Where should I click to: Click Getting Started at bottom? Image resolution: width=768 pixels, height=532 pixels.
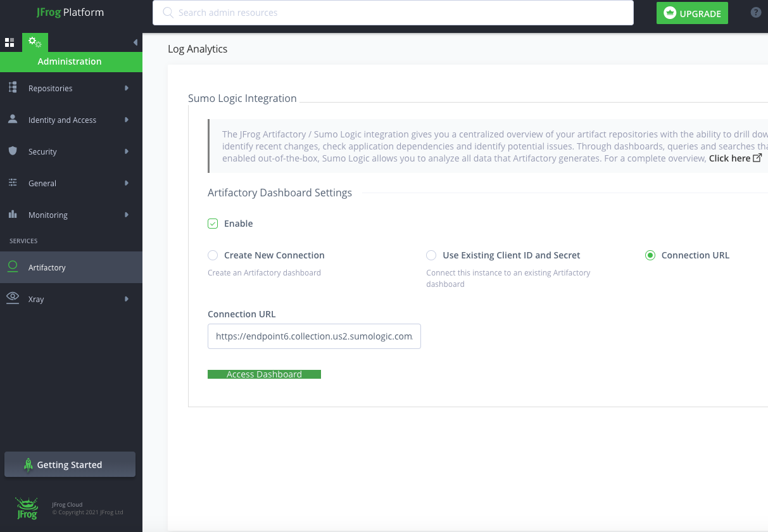70,464
